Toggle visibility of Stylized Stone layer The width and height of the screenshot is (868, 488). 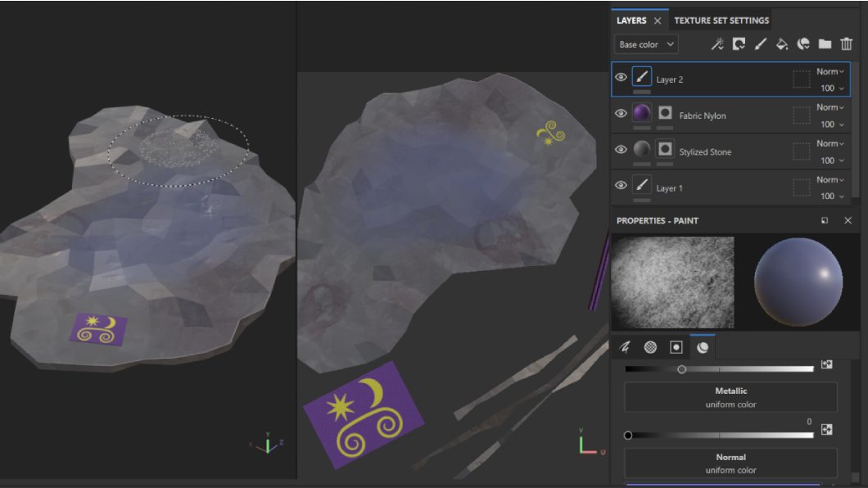(621, 149)
